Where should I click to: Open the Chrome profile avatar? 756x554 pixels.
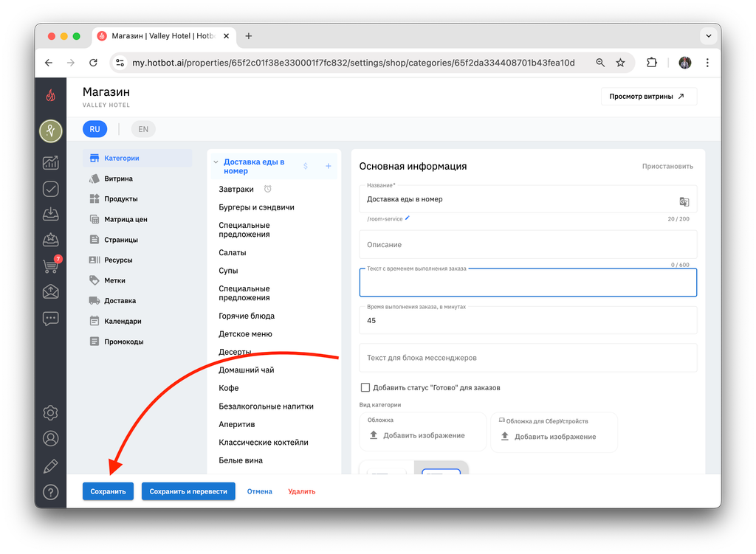coord(685,63)
